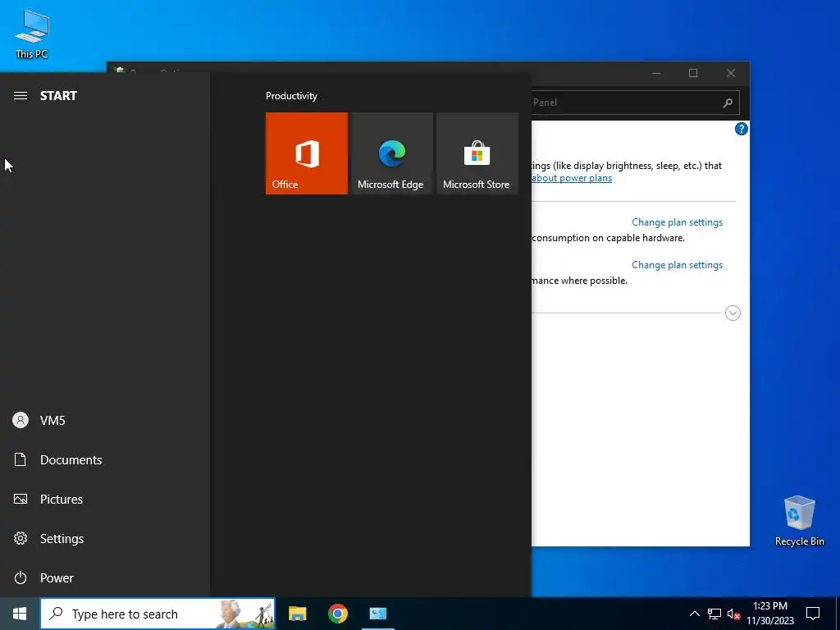Launch Microsoft Edge from Productivity tiles
The image size is (840, 630).
coord(391,153)
